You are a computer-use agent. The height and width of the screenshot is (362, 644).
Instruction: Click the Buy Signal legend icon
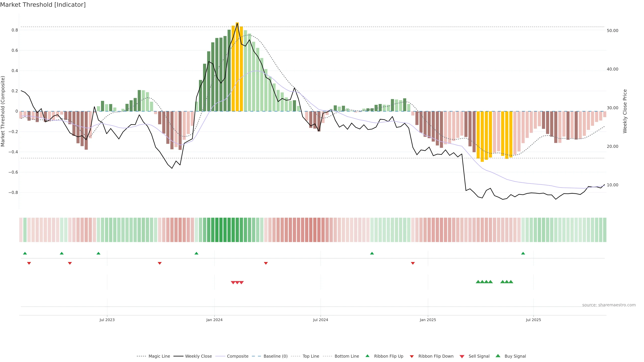(x=498, y=356)
